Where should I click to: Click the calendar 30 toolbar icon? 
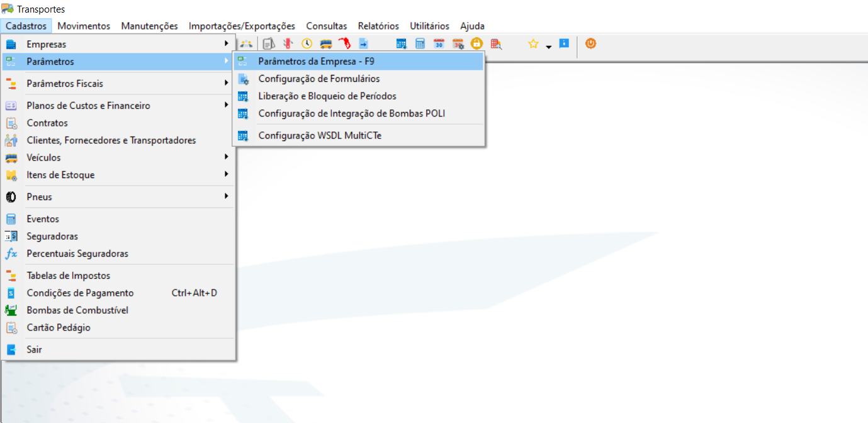[x=439, y=43]
